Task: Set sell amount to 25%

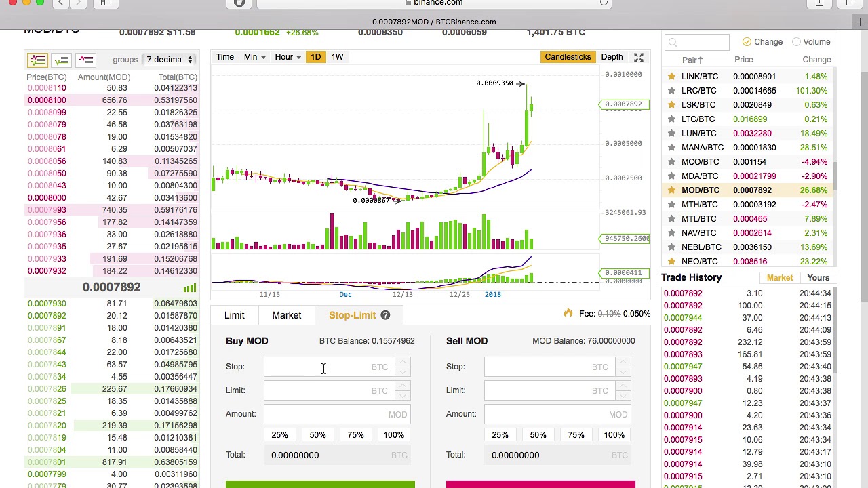Action: pyautogui.click(x=500, y=435)
